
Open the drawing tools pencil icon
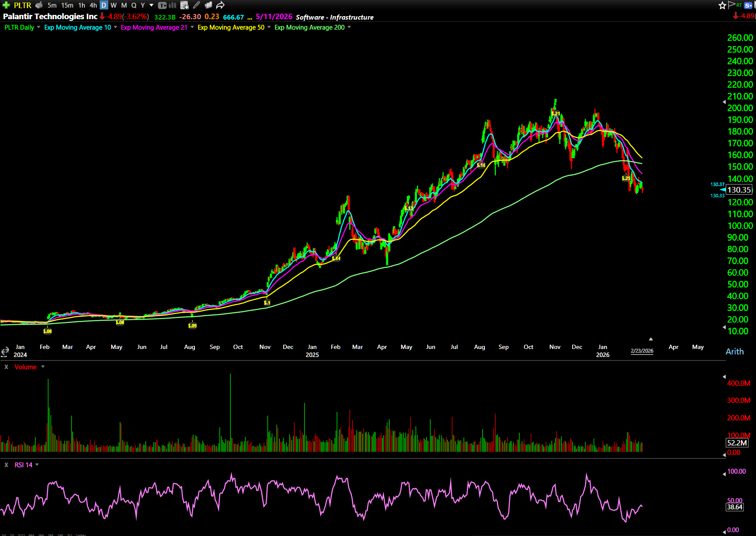click(x=197, y=5)
